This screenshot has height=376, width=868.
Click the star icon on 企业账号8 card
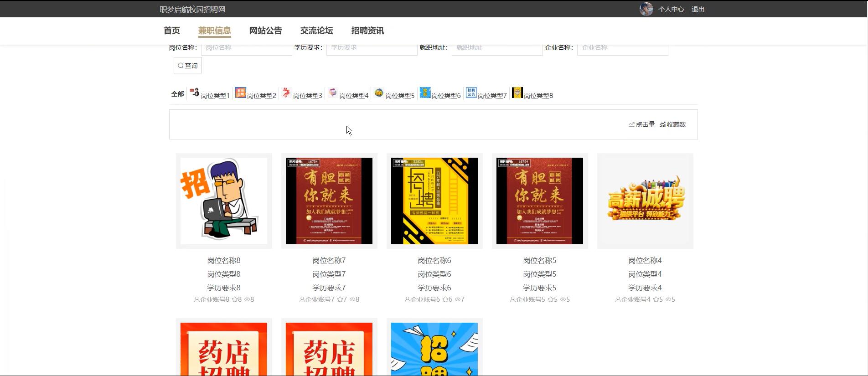234,299
